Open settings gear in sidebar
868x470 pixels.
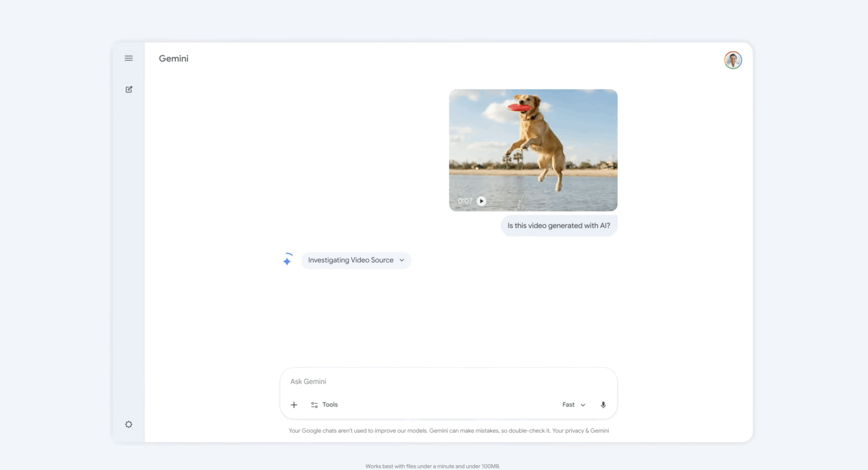129,424
